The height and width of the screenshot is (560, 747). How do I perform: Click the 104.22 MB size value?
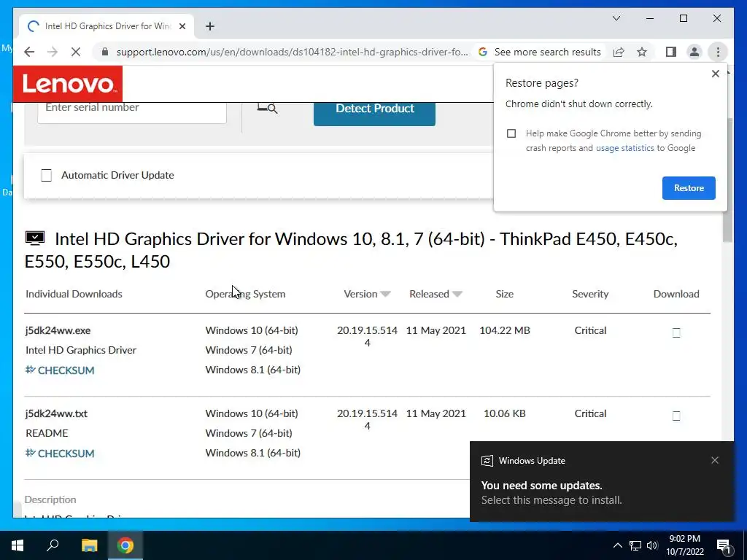click(505, 330)
